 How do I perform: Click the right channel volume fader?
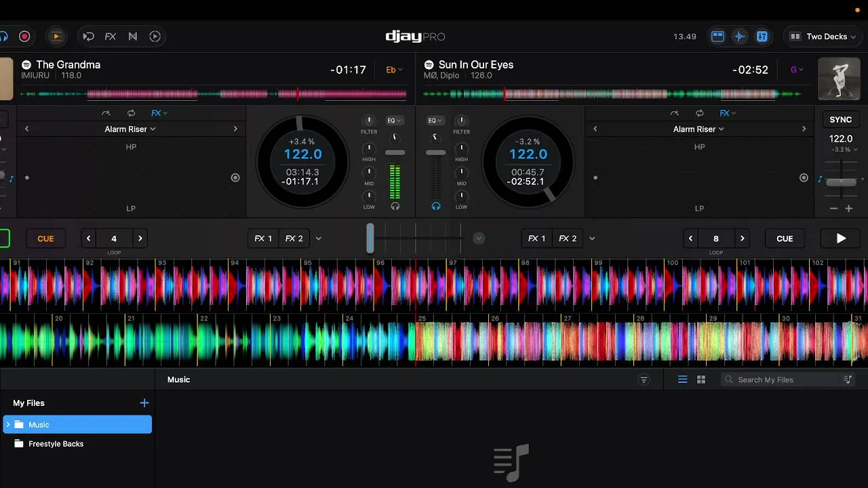[436, 153]
